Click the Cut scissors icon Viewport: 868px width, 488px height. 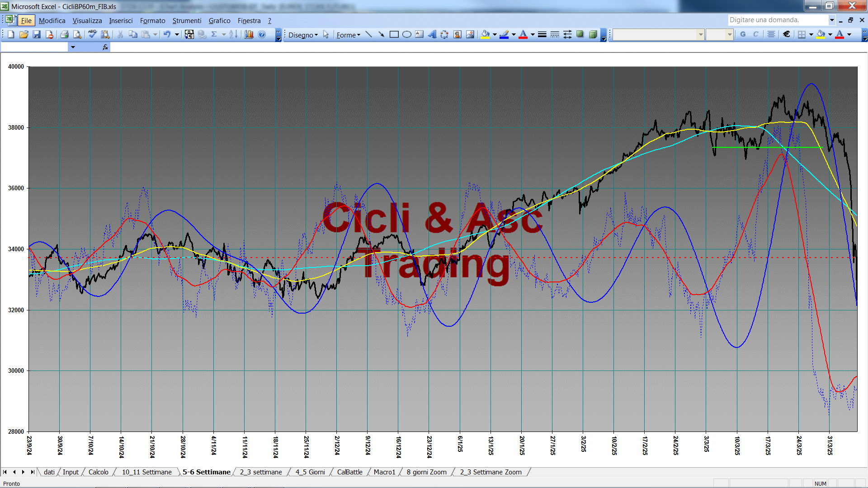point(120,34)
